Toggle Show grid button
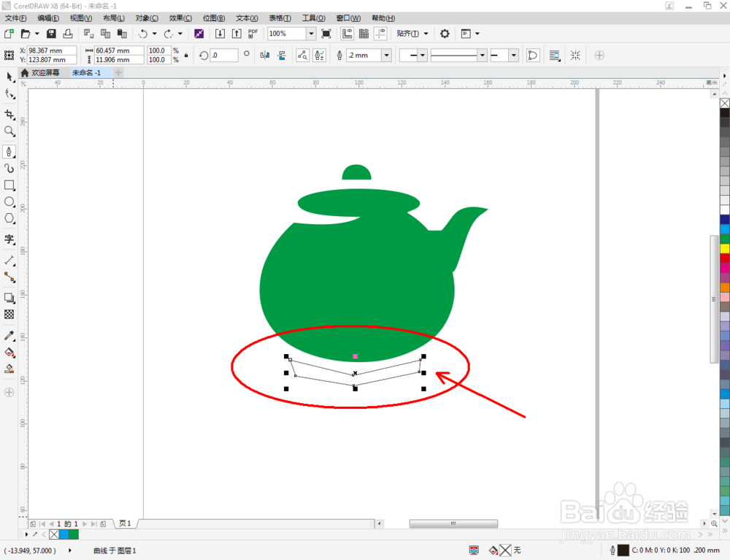 [364, 34]
